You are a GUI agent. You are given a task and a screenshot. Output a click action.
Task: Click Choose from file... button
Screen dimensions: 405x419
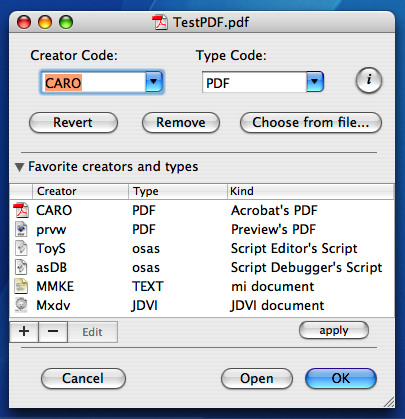tap(311, 122)
